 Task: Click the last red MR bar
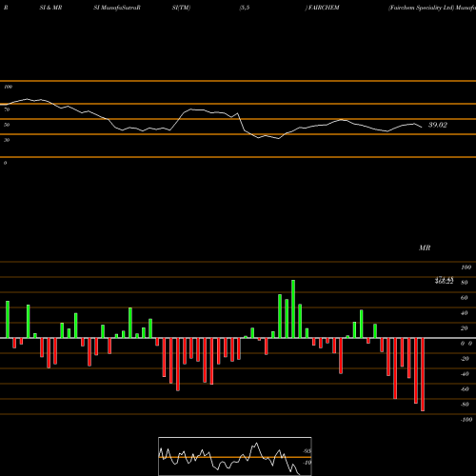[x=423, y=374]
